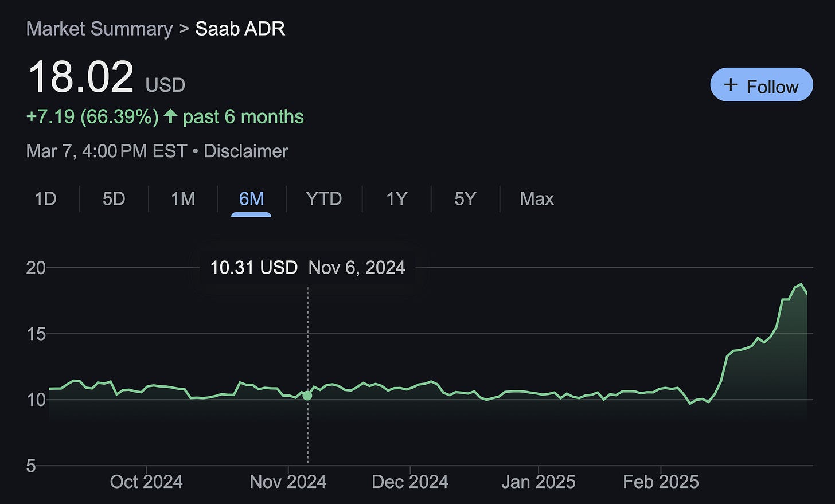Click the 'past 6 months' text
835x504 pixels.
coord(243,116)
